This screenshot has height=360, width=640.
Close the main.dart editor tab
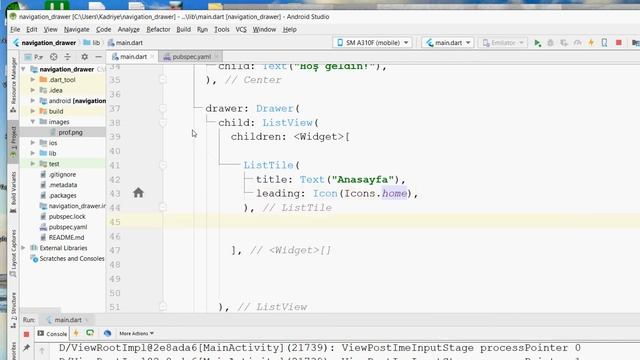[x=153, y=57]
